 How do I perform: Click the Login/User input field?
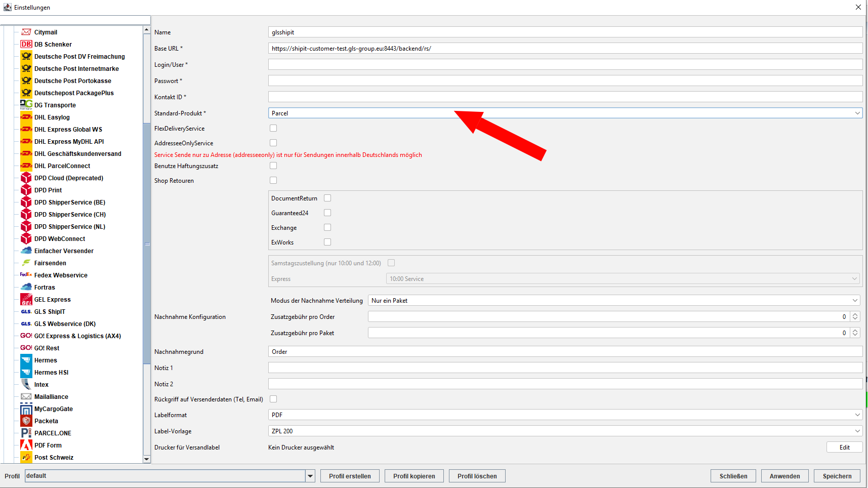(565, 64)
